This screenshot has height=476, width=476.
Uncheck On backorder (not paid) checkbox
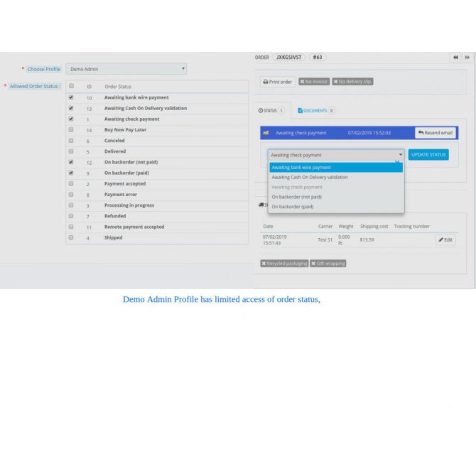[71, 162]
